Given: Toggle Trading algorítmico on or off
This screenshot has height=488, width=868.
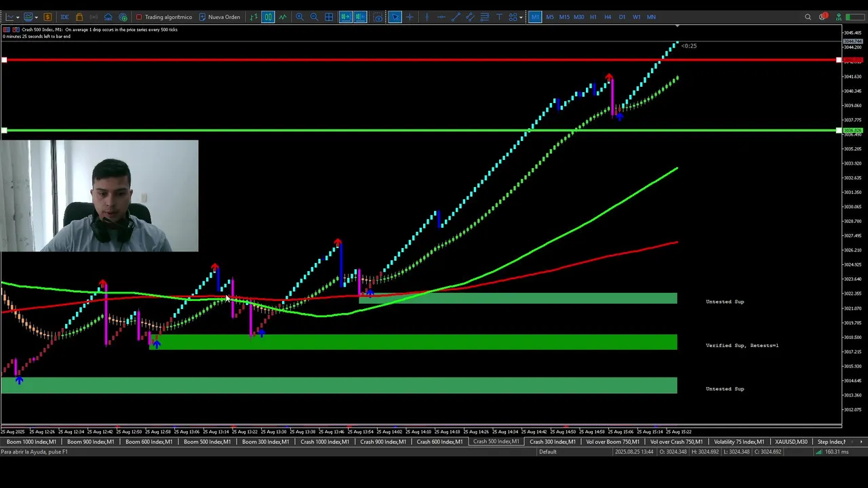Looking at the screenshot, I should (x=163, y=17).
